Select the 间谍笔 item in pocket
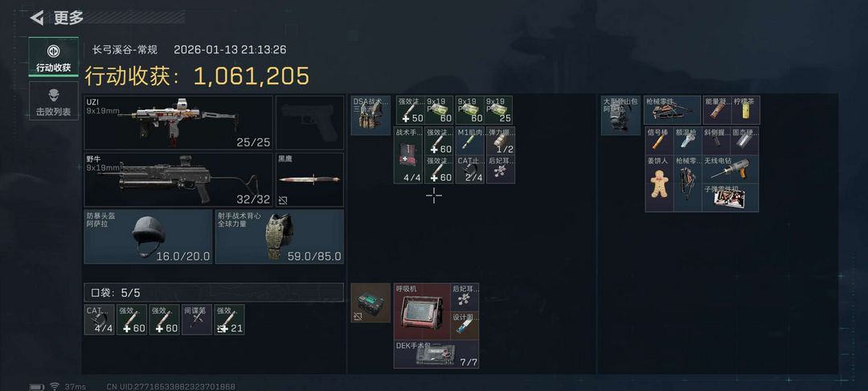This screenshot has height=391, width=868. pos(197,319)
